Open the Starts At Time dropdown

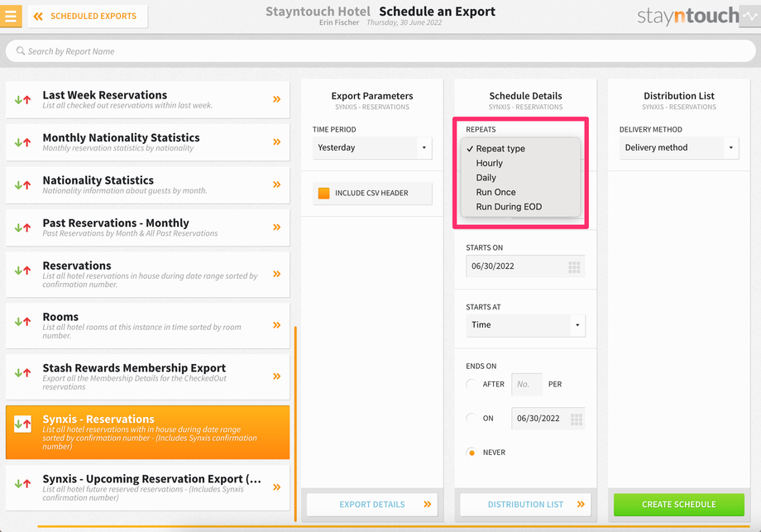pos(525,325)
